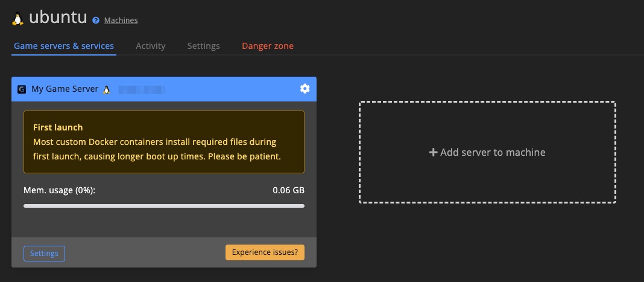The image size is (644, 282).
Task: Open the blue question mark help icon
Action: [x=96, y=20]
